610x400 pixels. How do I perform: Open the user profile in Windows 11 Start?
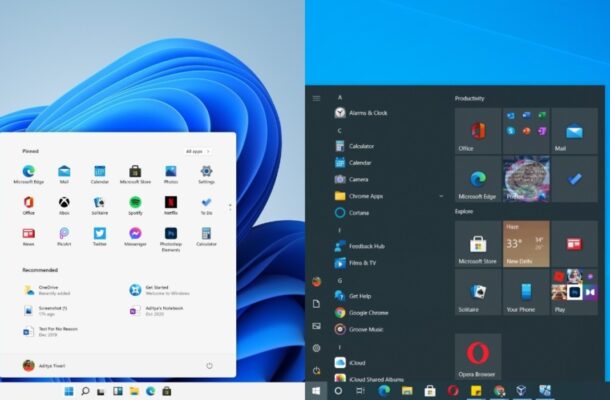pos(44,365)
